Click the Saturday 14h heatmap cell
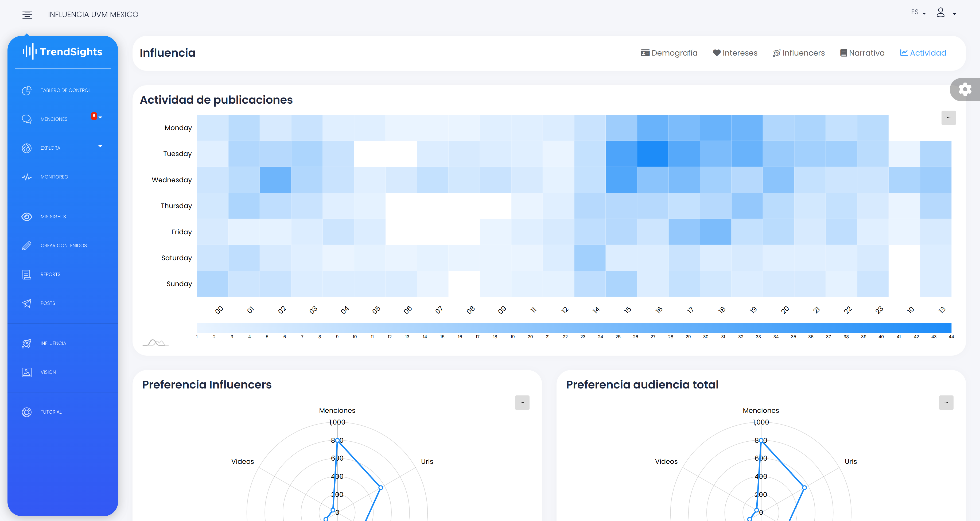This screenshot has height=521, width=980. 590,258
